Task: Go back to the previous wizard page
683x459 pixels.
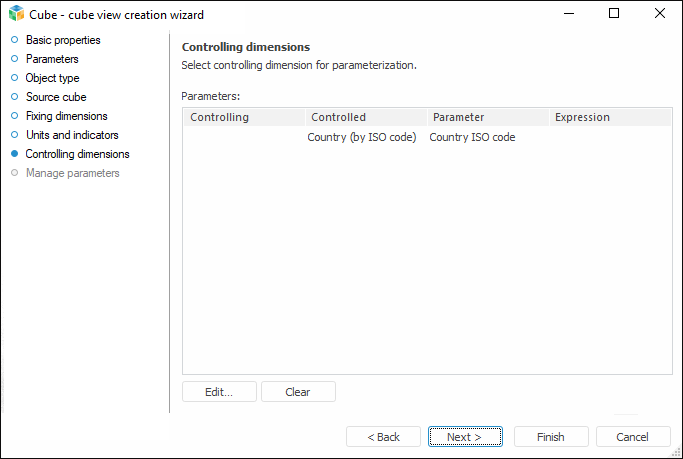Action: (x=384, y=437)
